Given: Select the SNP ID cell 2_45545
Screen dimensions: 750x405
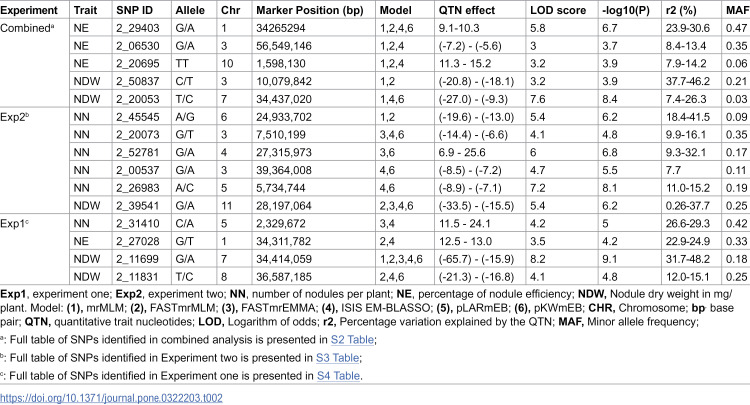Looking at the screenshot, I should click(x=137, y=117).
